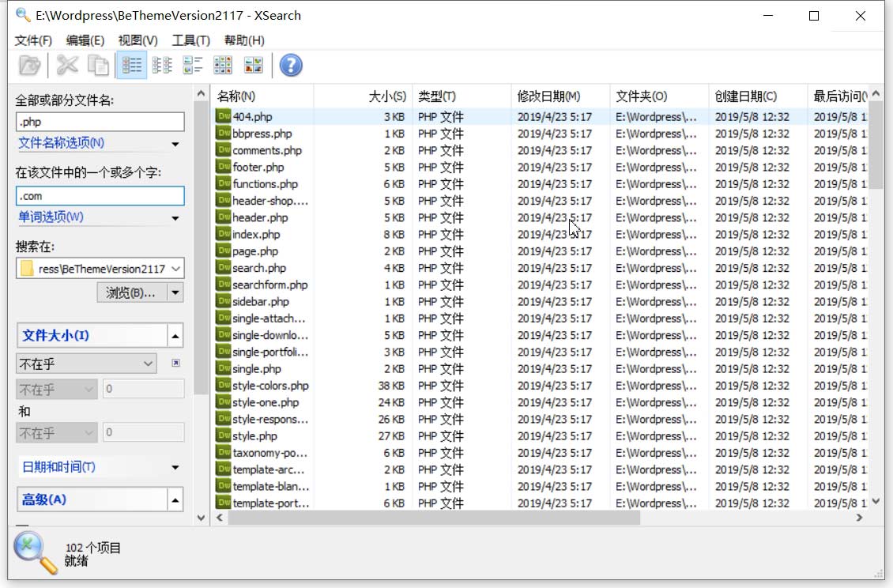Open the search location dropdown
The width and height of the screenshot is (893, 588).
coord(176,269)
